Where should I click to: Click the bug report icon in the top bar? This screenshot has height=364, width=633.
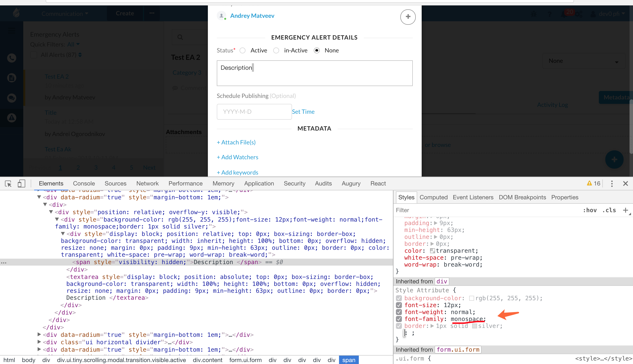(534, 14)
